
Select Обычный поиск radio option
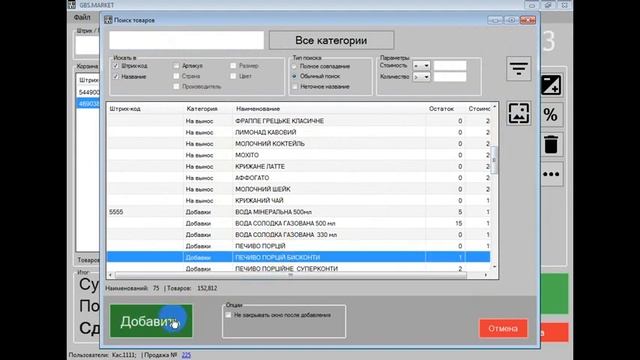[294, 76]
